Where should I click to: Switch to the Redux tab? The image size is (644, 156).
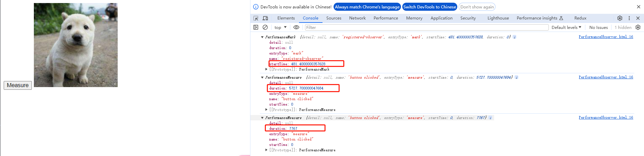tap(580, 18)
